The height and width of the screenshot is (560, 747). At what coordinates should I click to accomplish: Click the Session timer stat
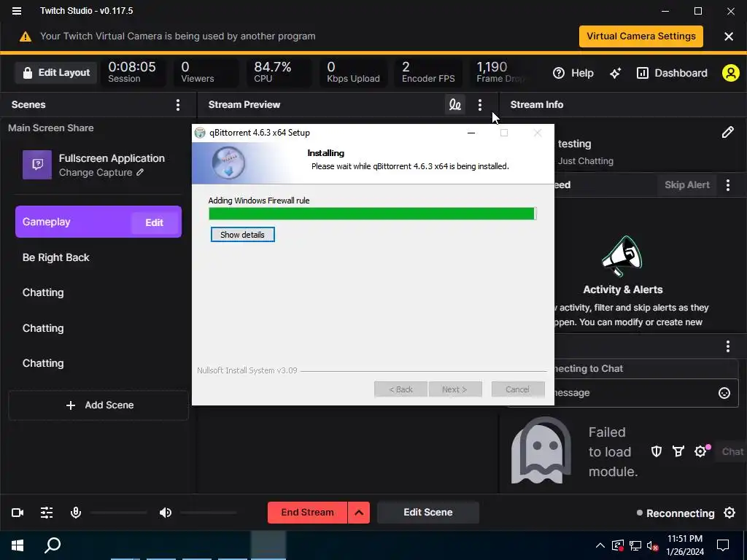pos(132,72)
